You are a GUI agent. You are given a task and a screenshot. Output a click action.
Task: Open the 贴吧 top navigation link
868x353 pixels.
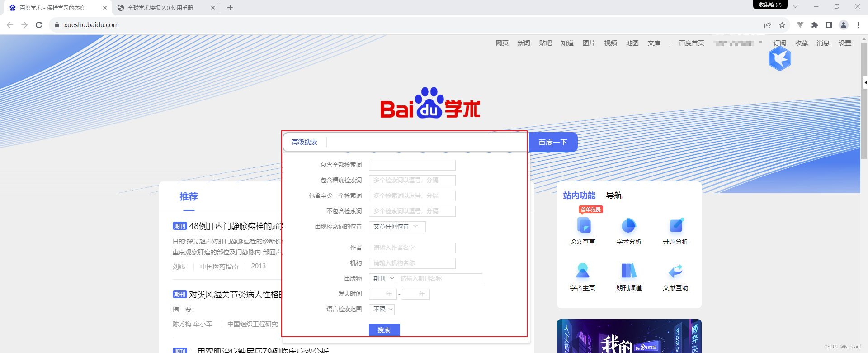point(545,43)
